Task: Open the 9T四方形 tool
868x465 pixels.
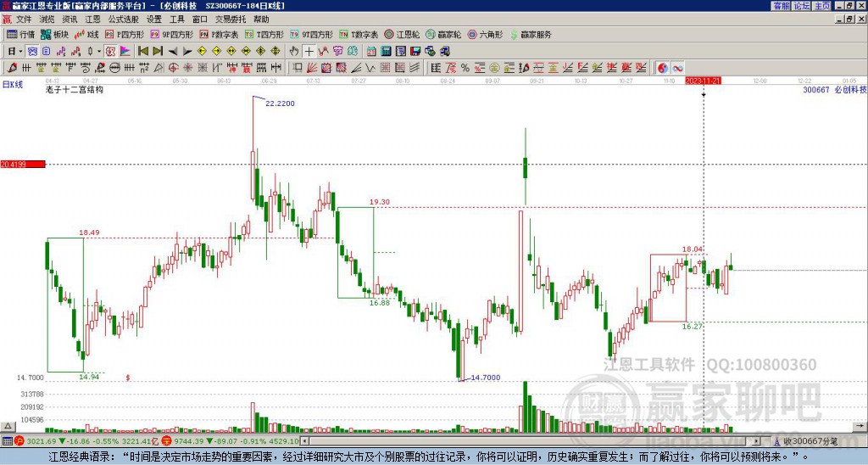Action: tap(312, 34)
